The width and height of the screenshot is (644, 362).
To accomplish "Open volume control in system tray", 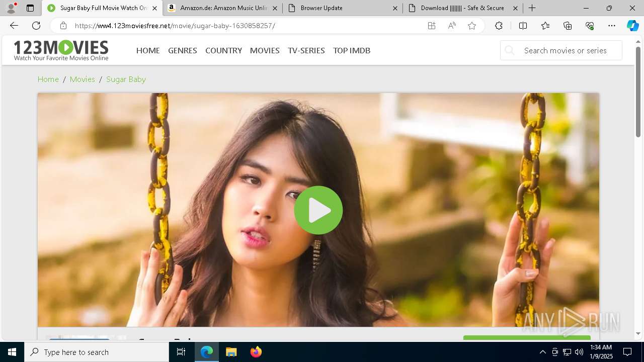I will [x=579, y=352].
